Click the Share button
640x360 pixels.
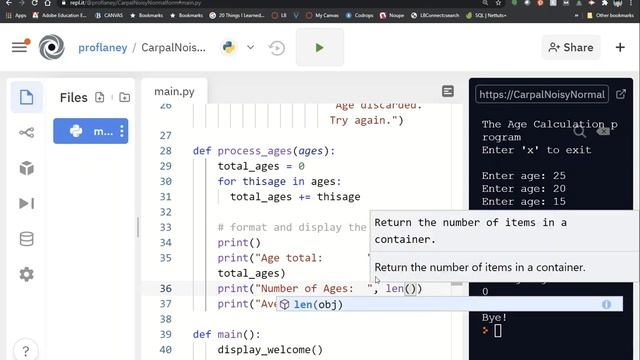point(571,47)
